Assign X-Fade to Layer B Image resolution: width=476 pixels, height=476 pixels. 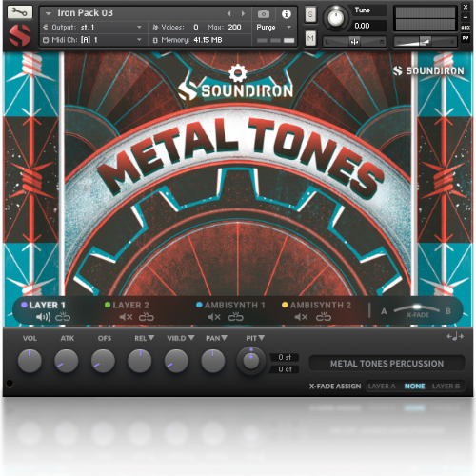pyautogui.click(x=446, y=387)
